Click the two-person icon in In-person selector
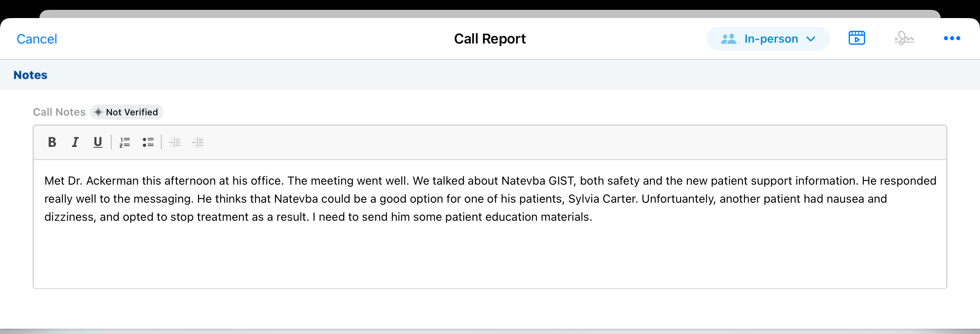980x334 pixels. 728,39
